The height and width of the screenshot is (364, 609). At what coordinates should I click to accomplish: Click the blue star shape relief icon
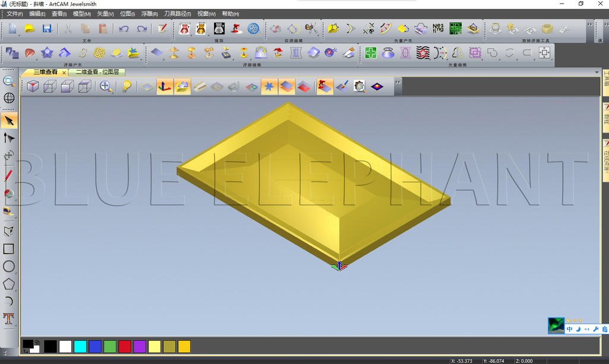pos(47,53)
